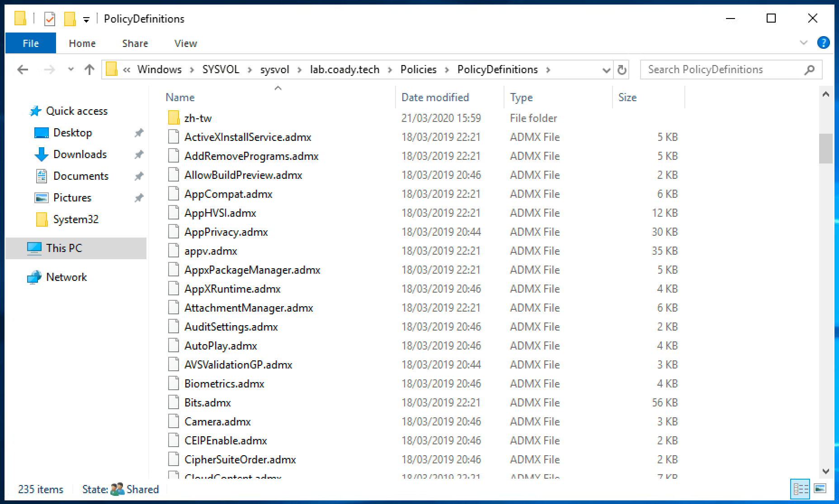Viewport: 839px width, 504px height.
Task: Select the CipherSuiteOrder.admx file name
Action: [240, 460]
